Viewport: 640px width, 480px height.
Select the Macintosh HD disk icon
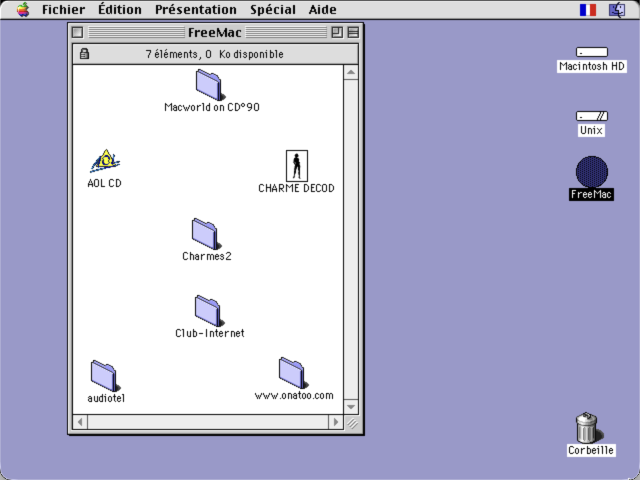592,52
